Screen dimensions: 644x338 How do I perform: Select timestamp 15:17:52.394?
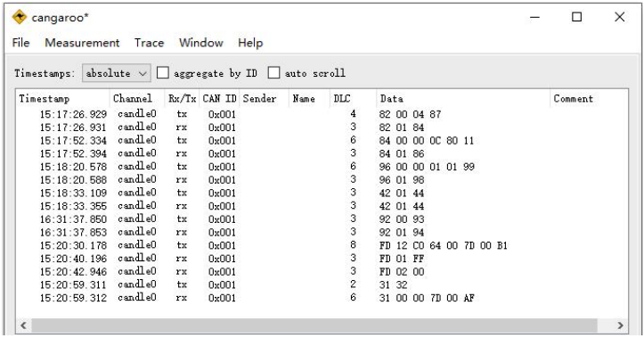click(73, 153)
